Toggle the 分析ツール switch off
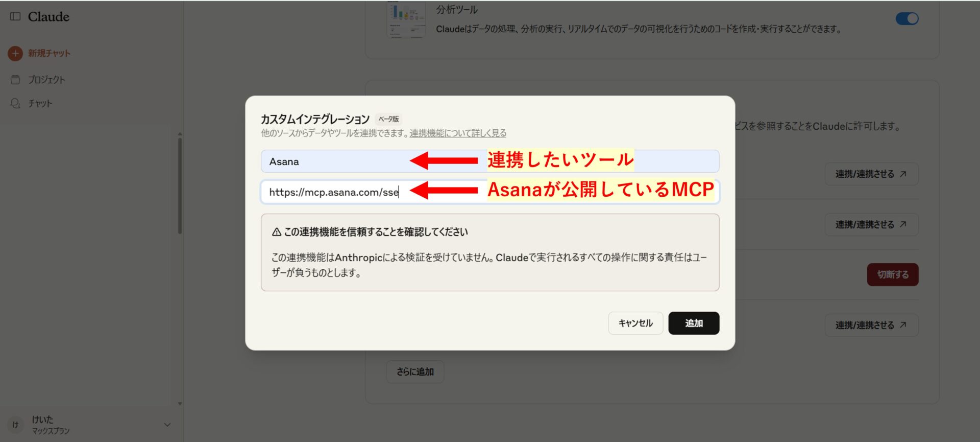Image resolution: width=980 pixels, height=442 pixels. click(907, 18)
